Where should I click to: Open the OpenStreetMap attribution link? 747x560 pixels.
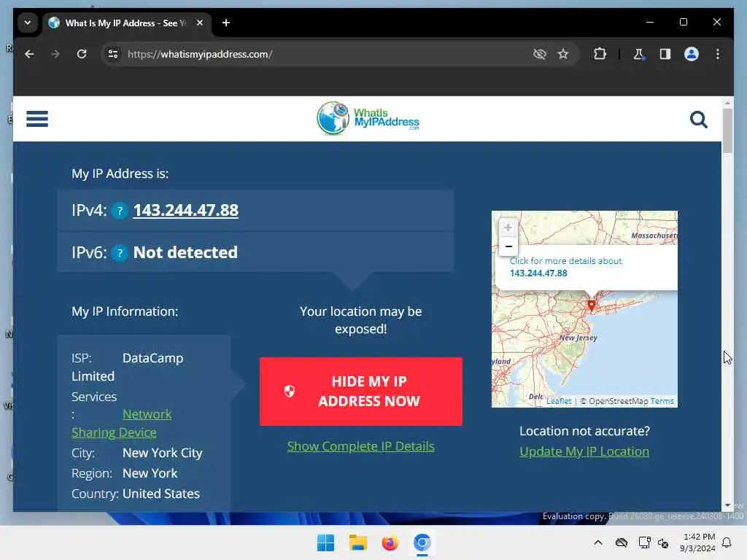(x=618, y=402)
